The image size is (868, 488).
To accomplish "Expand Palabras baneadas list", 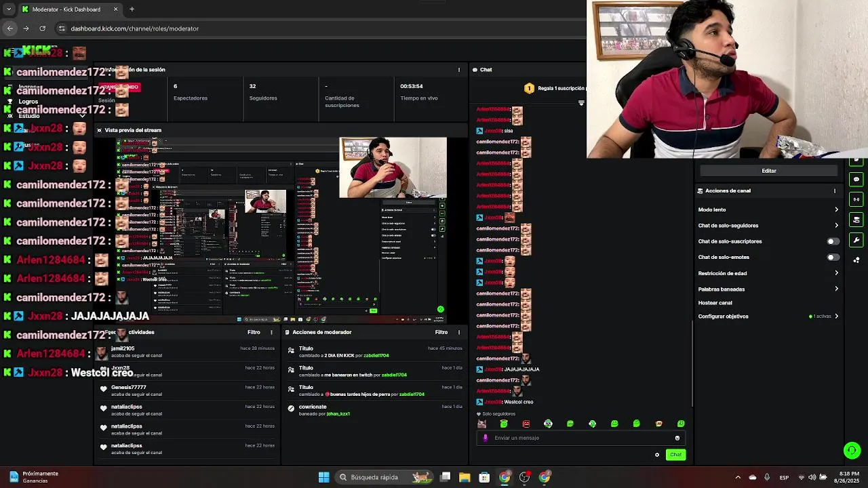I will pyautogui.click(x=768, y=289).
